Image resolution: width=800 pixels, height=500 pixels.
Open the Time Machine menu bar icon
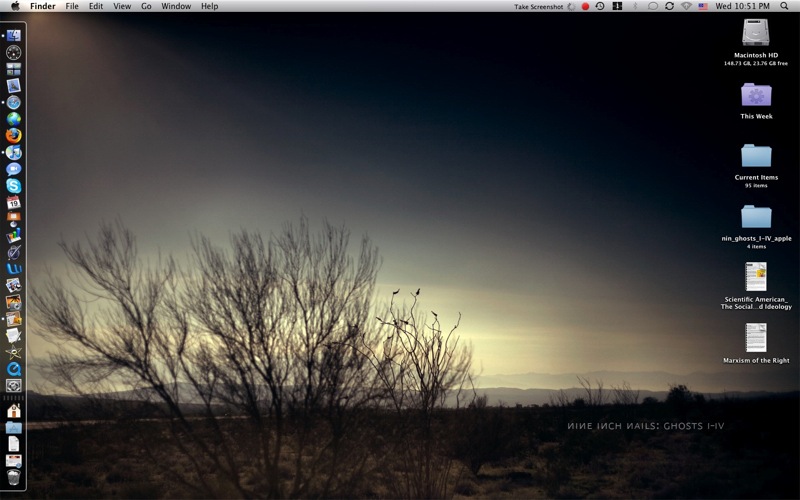point(600,6)
